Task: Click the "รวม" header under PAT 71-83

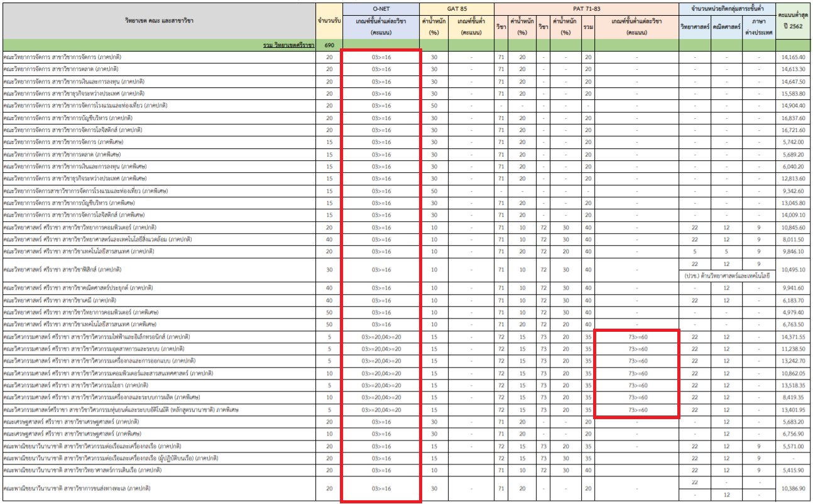Action: click(588, 27)
